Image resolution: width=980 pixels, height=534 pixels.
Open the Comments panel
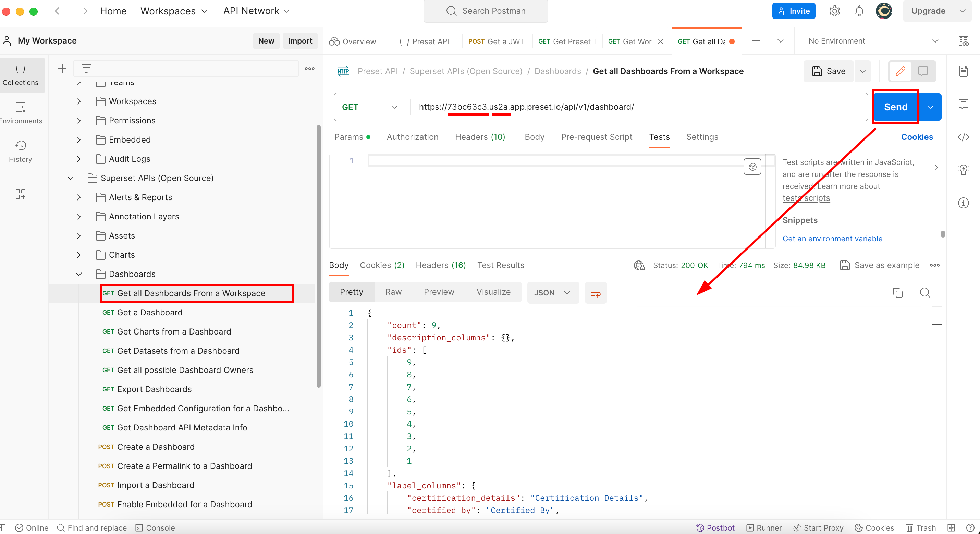coord(964,104)
